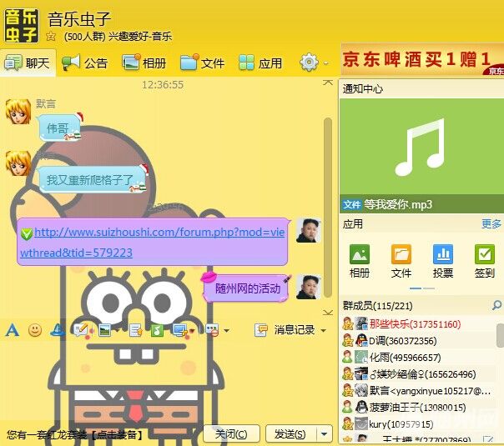Open the green music note thumbnail
The height and width of the screenshot is (446, 504).
421,148
